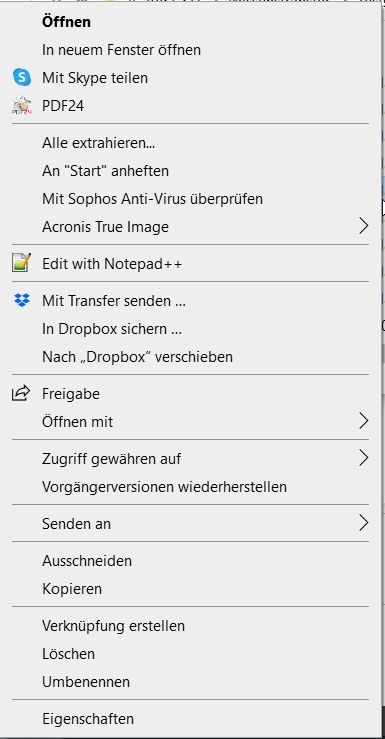Click the Freigabe share icon
Screen dimensions: 385x739
click(x=21, y=393)
